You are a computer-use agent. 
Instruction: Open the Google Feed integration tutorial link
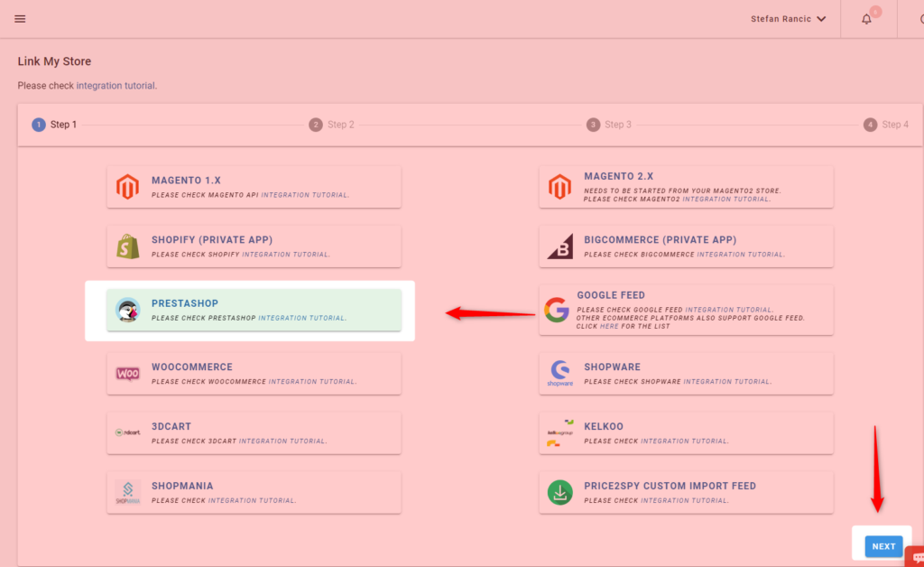pyautogui.click(x=729, y=310)
